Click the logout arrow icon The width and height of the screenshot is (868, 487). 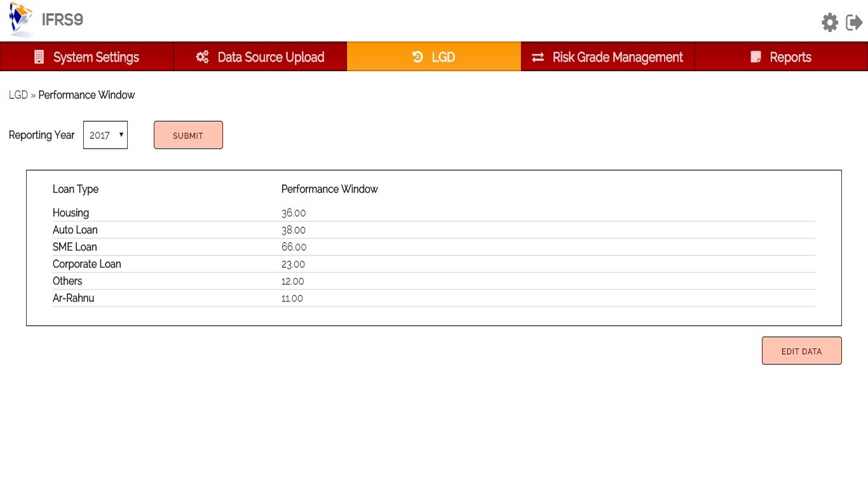pyautogui.click(x=854, y=23)
